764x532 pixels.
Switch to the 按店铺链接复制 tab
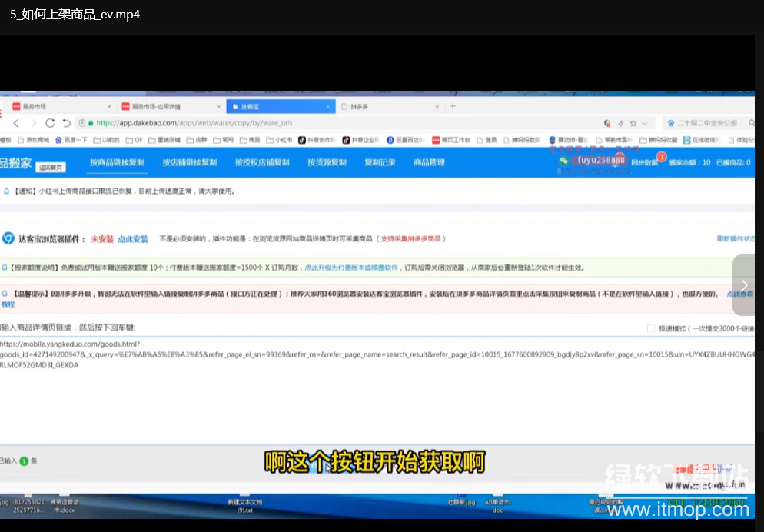pos(191,162)
